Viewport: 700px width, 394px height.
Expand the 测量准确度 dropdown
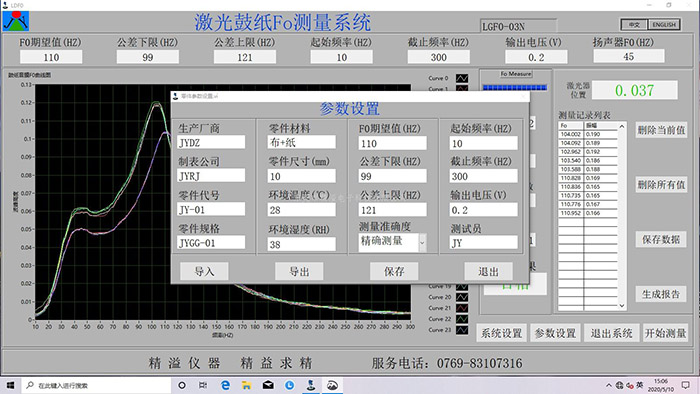tap(422, 243)
